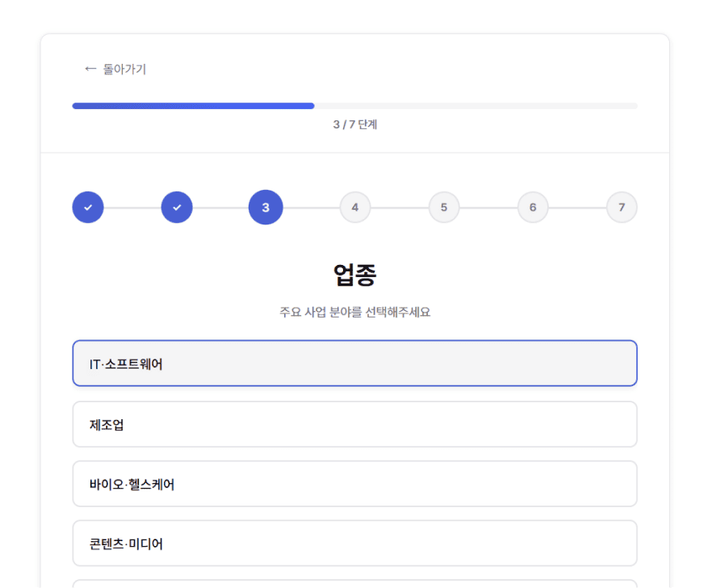The height and width of the screenshot is (588, 712).
Task: Click the step 7 circle indicator
Action: pyautogui.click(x=622, y=207)
